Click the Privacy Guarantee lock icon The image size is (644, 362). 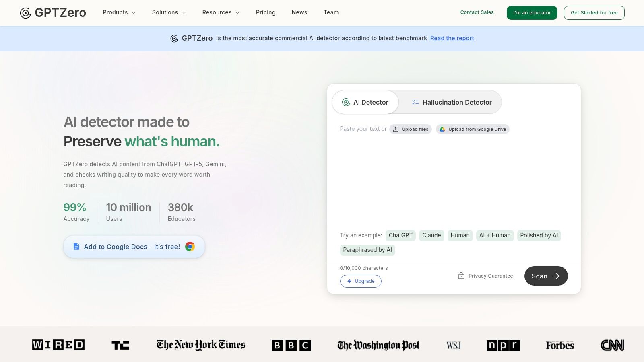click(461, 276)
